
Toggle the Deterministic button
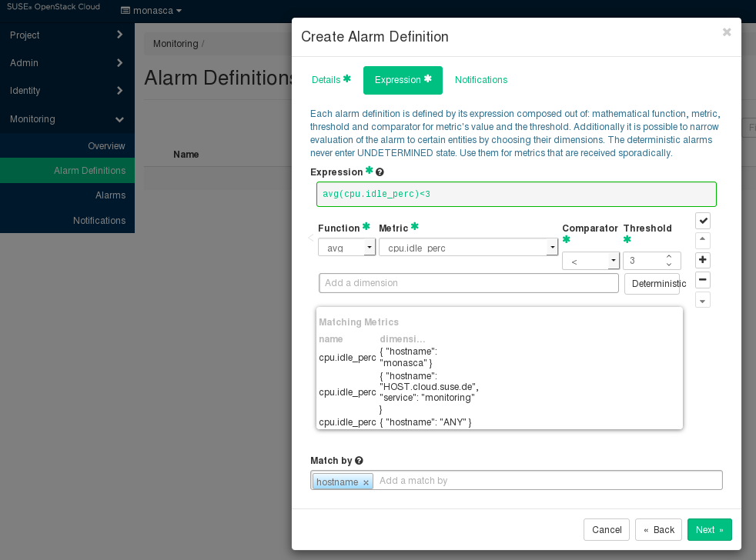click(x=651, y=284)
